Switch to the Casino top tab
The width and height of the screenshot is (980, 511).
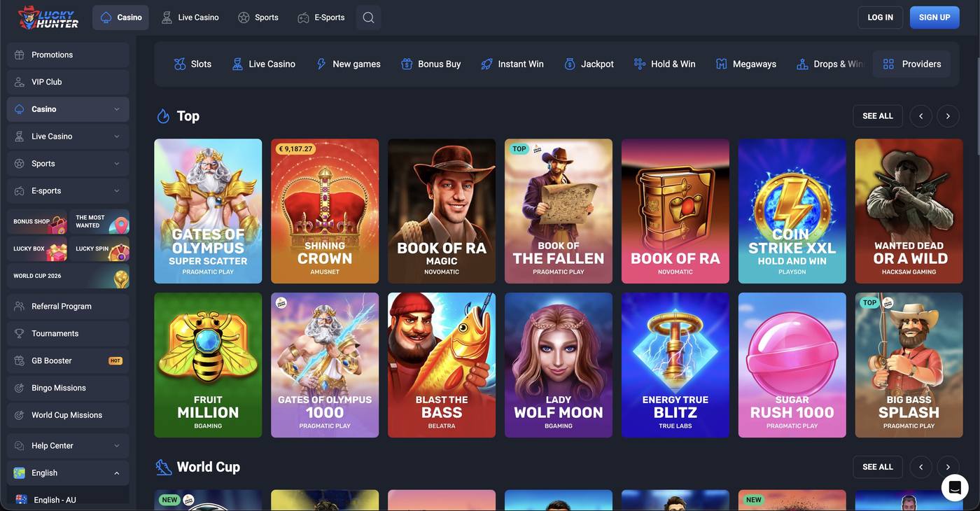coord(120,17)
